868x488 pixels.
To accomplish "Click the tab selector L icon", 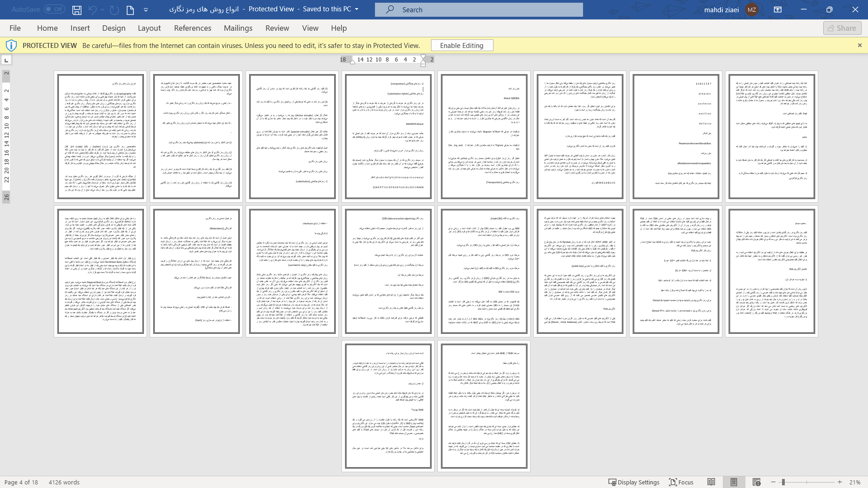I will 6,60.
